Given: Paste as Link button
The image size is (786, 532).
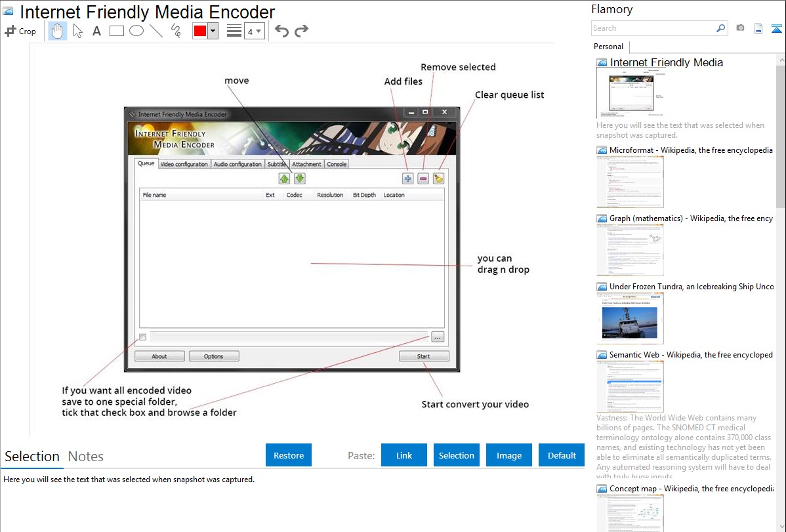Looking at the screenshot, I should [x=404, y=455].
